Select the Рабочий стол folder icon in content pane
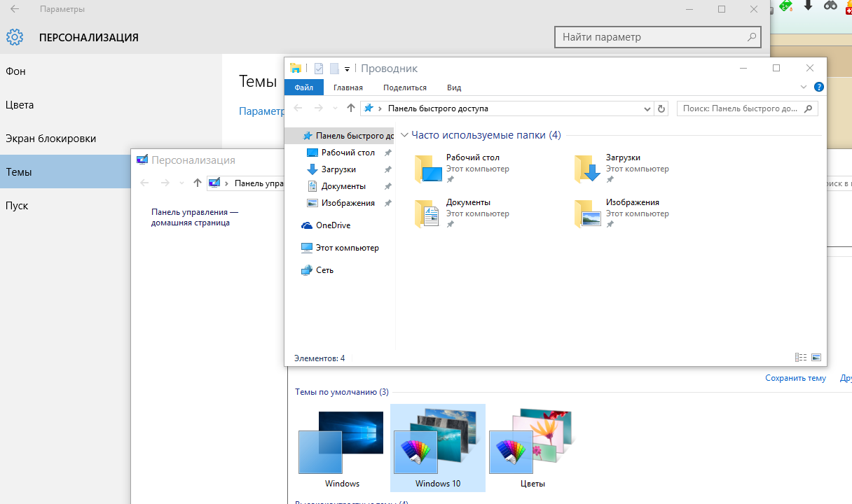The image size is (852, 504). (x=428, y=169)
